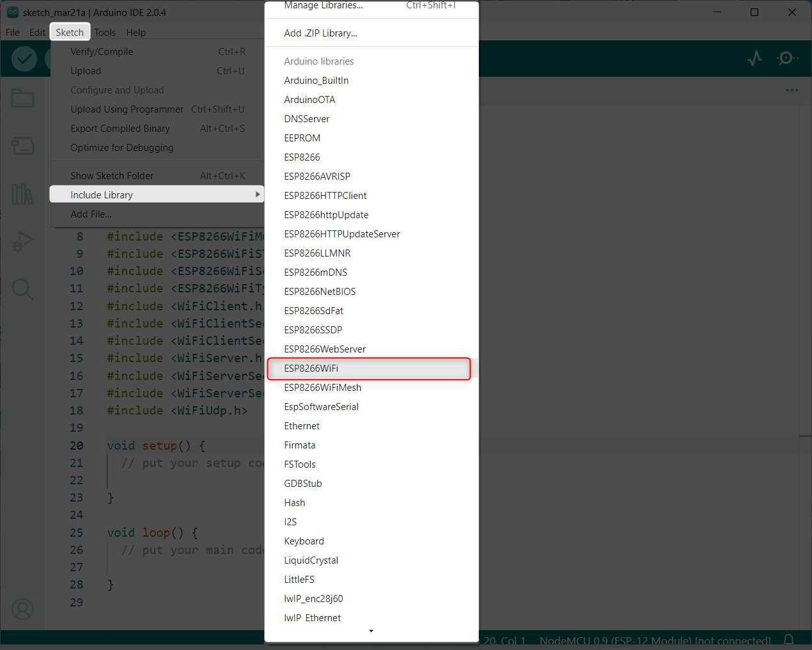
Task: Select Upload Using Programmer
Action: [157, 109]
